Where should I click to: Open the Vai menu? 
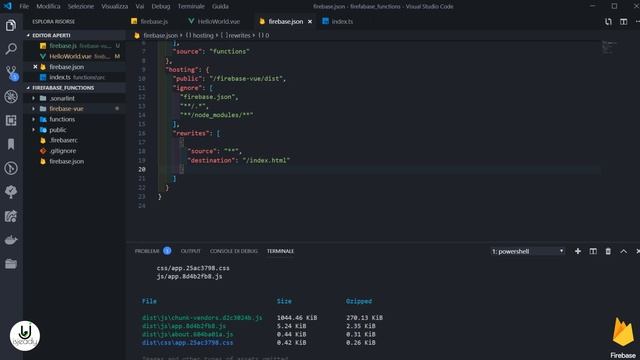click(x=140, y=7)
